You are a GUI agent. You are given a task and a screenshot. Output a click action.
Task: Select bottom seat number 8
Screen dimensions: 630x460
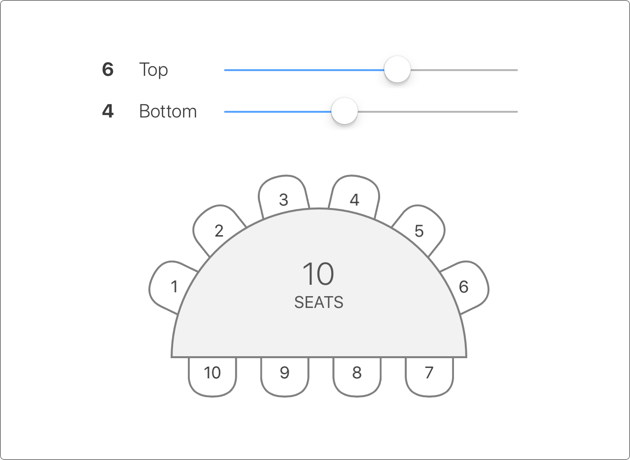pos(357,375)
